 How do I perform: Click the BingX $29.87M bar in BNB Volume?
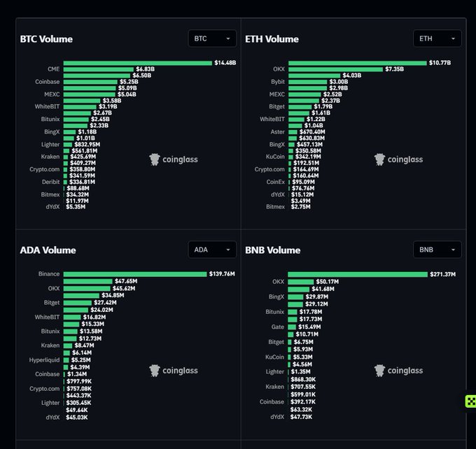pyautogui.click(x=295, y=297)
